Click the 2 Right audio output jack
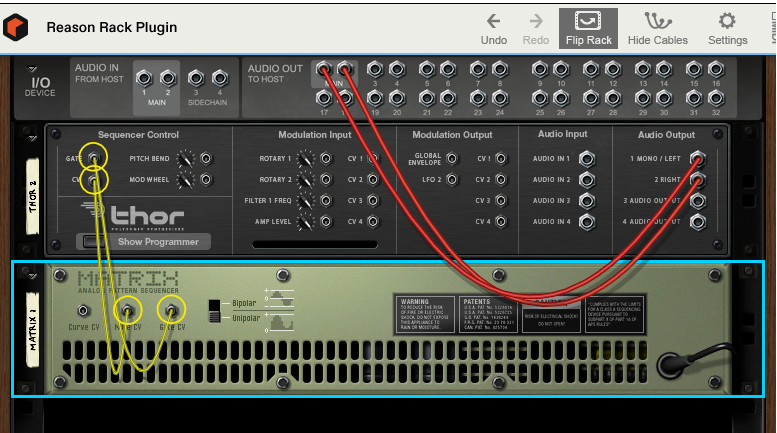 click(x=698, y=180)
